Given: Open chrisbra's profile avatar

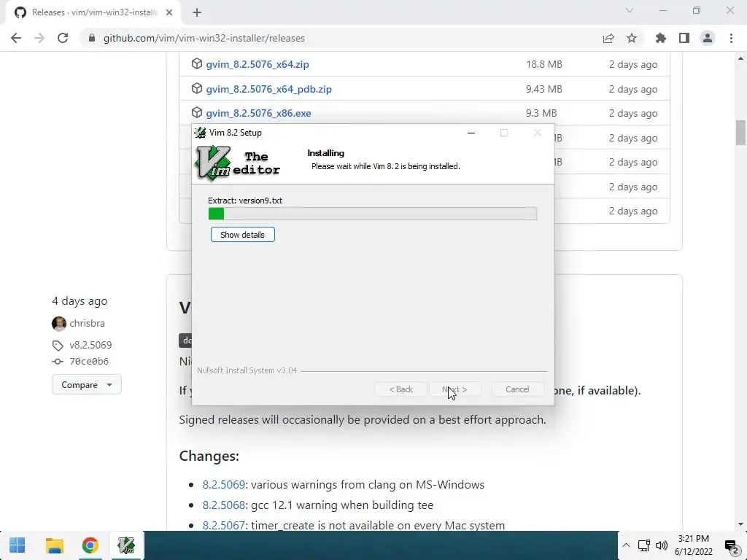Looking at the screenshot, I should point(59,323).
